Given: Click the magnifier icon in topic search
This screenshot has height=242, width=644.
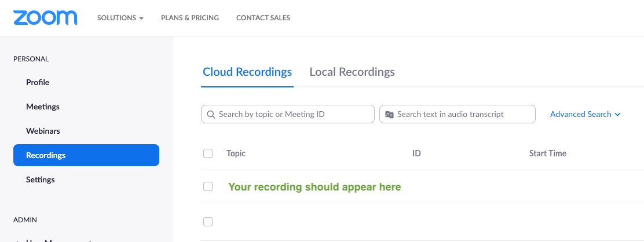Looking at the screenshot, I should click(x=211, y=115).
